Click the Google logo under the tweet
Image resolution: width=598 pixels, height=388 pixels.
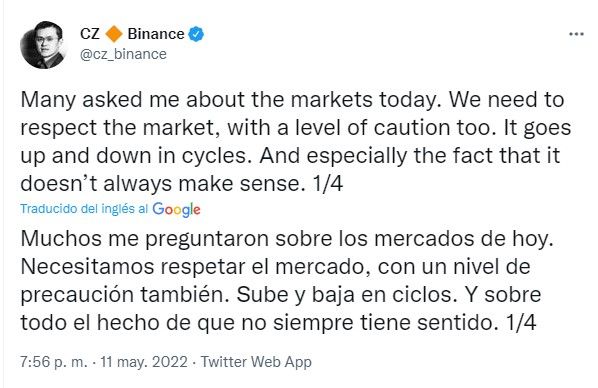tap(176, 209)
